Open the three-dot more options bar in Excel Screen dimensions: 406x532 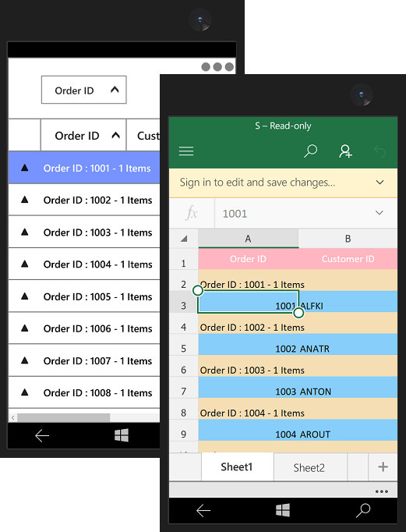tap(382, 491)
